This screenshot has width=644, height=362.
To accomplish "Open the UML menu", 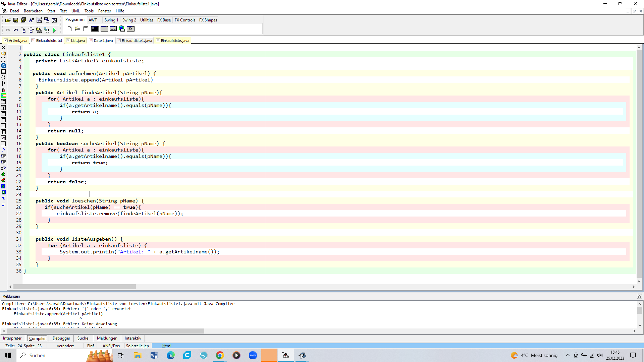I will (75, 11).
